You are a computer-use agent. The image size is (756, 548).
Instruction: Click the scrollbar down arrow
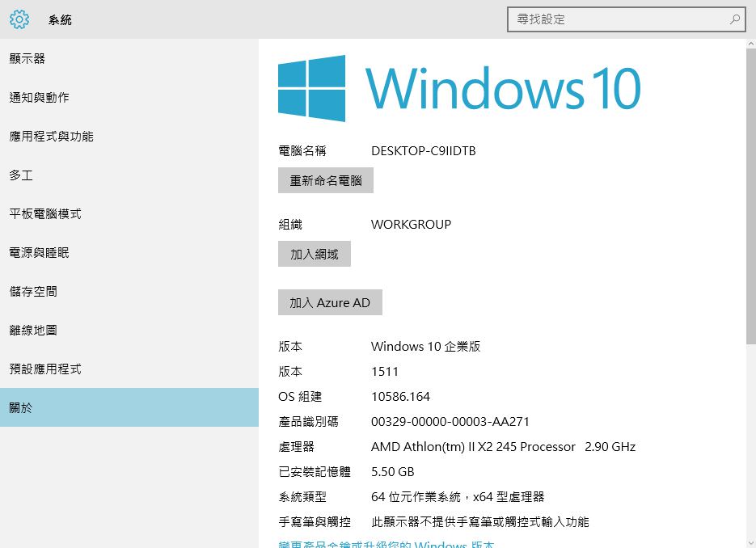pyautogui.click(x=750, y=543)
